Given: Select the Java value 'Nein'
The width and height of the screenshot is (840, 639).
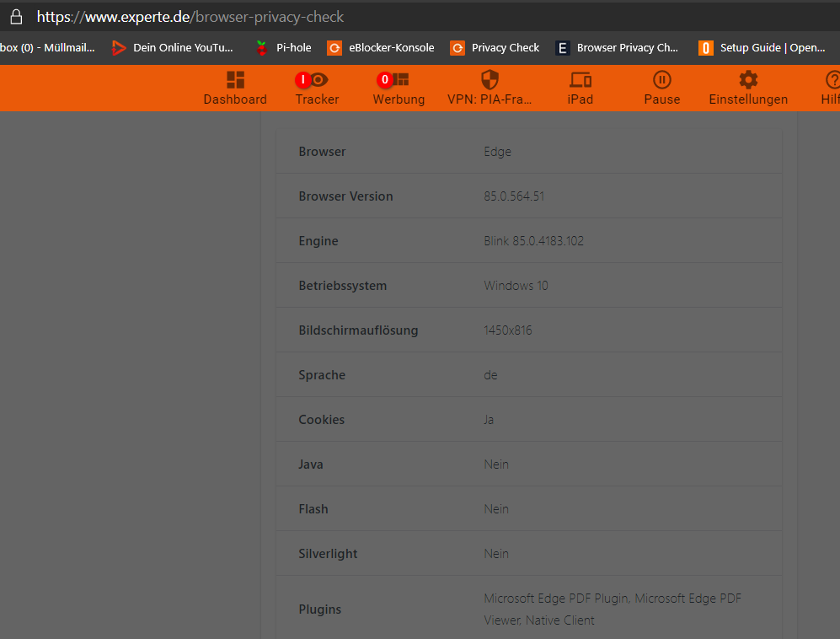Looking at the screenshot, I should pos(496,464).
